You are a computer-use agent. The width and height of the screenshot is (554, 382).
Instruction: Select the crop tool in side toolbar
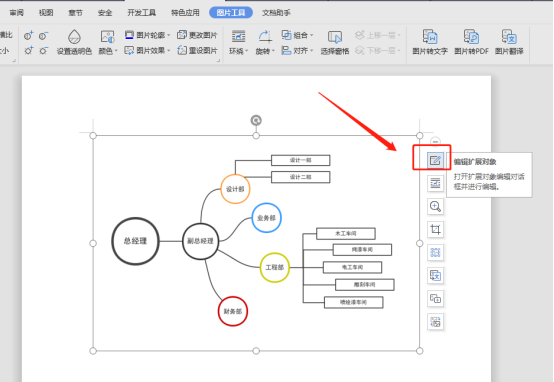tap(435, 229)
